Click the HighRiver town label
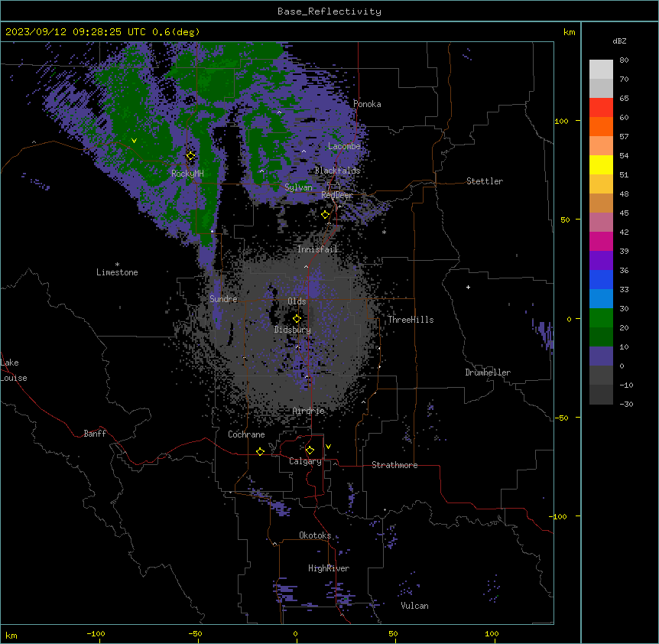Screen dimensions: 659x644 [329, 568]
